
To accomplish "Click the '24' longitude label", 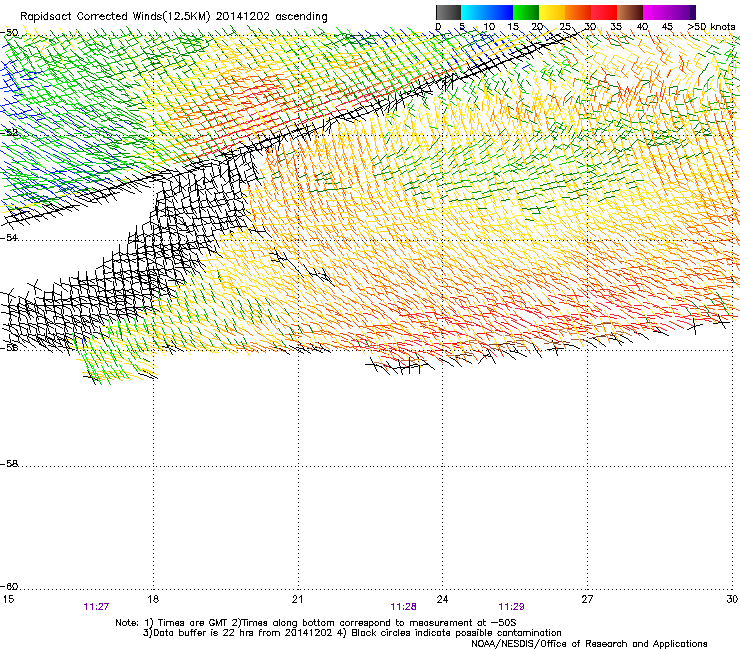I will [x=442, y=599].
